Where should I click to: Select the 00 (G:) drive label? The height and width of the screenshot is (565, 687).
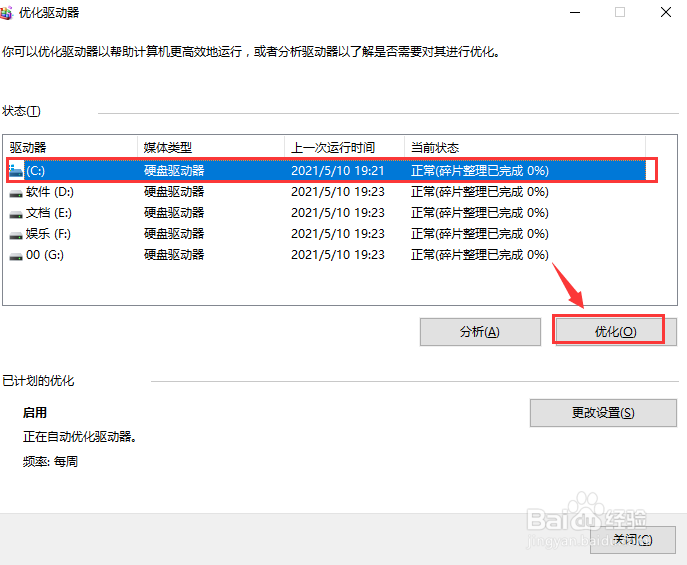click(45, 254)
